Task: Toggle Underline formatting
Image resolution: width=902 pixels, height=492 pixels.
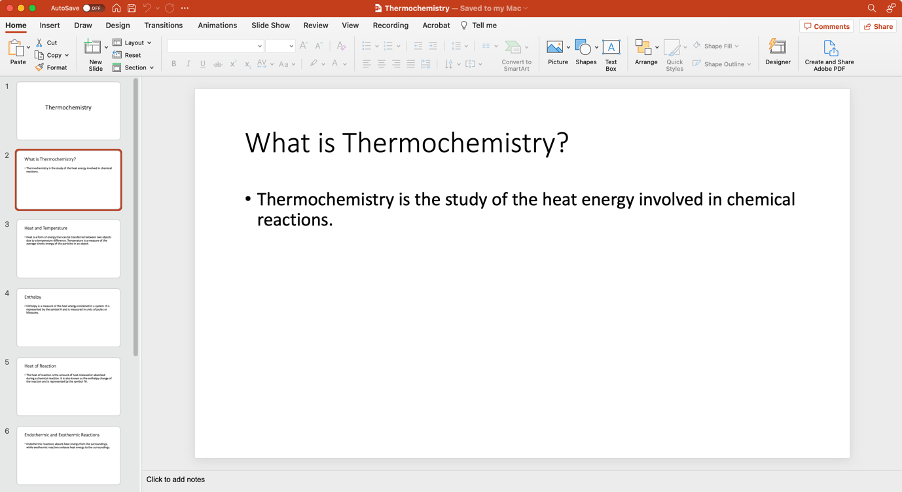Action: pos(202,64)
